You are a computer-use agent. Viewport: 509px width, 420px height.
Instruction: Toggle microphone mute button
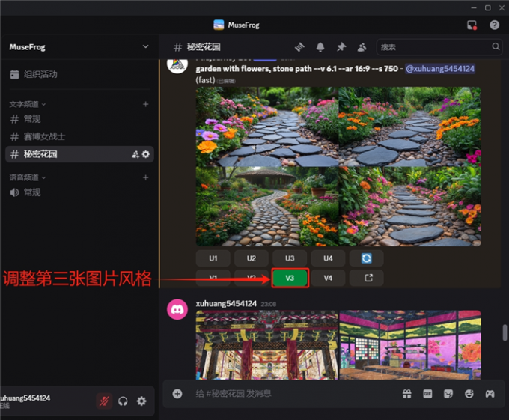(104, 401)
